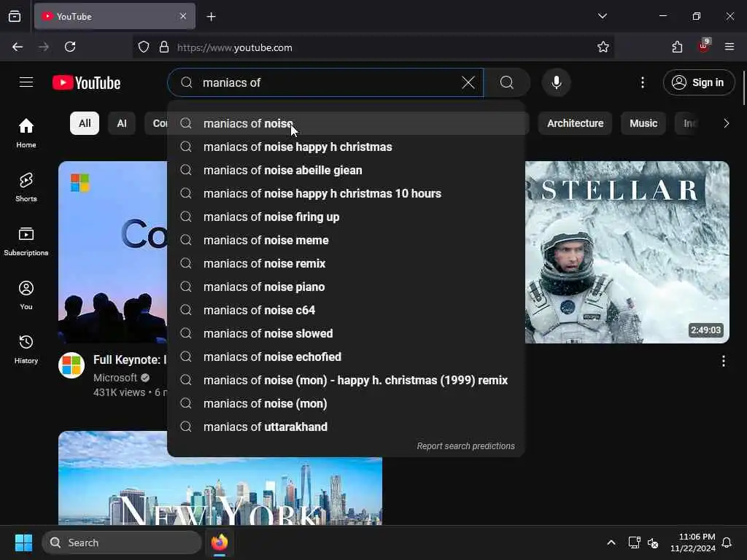Click inside the YouTube search field
The width and height of the screenshot is (747, 560).
(325, 82)
